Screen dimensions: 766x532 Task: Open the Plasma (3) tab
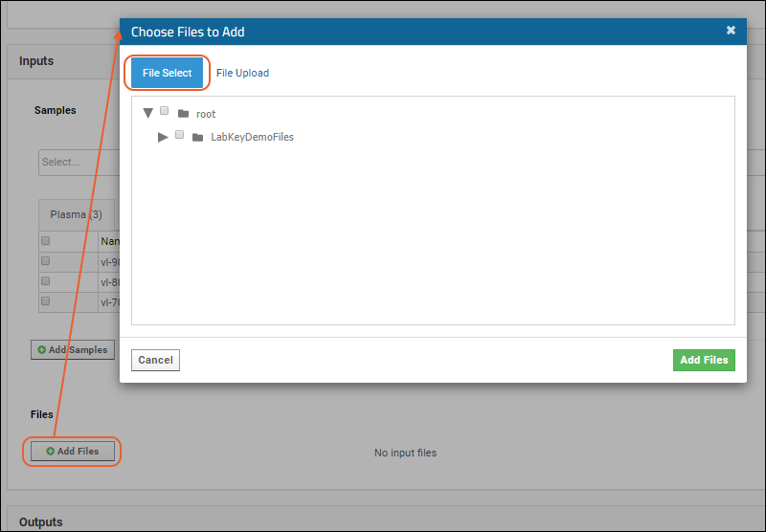coord(77,214)
